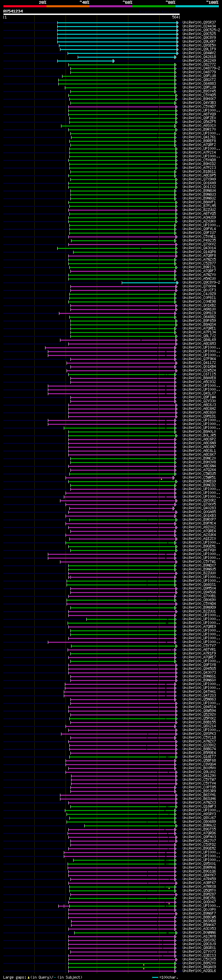
Task: Select label UniRef100_Q01KB3
Action: (x=199, y=516)
